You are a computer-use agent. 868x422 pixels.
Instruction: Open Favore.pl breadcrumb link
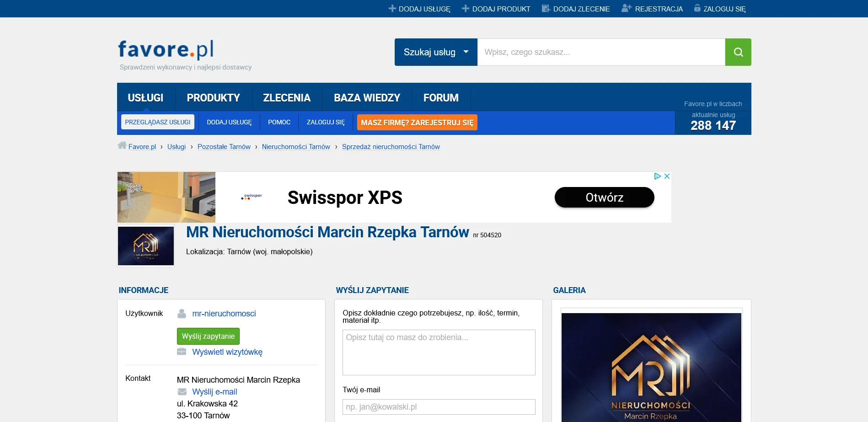142,147
